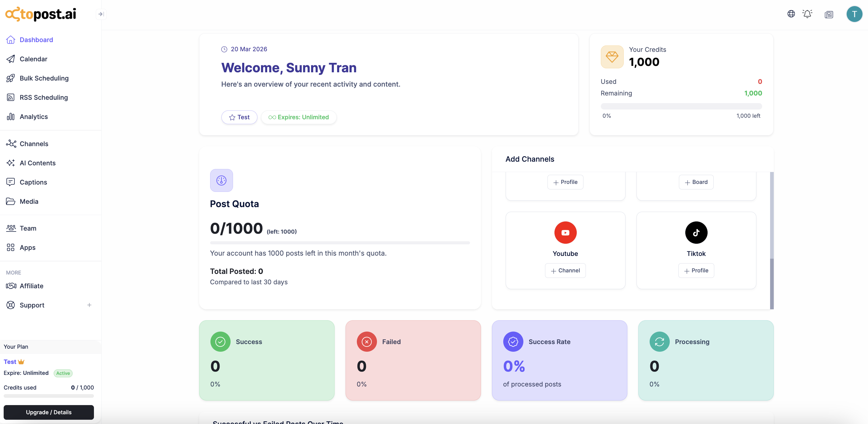Viewport: 868px width, 424px height.
Task: Click the Post Quota progress bar
Action: coord(340,243)
